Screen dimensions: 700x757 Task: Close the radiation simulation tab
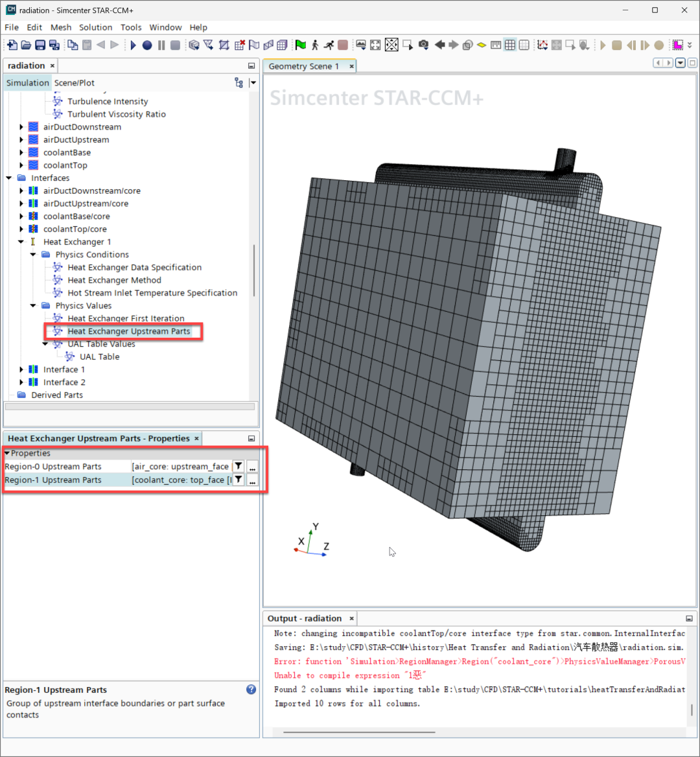(x=52, y=65)
